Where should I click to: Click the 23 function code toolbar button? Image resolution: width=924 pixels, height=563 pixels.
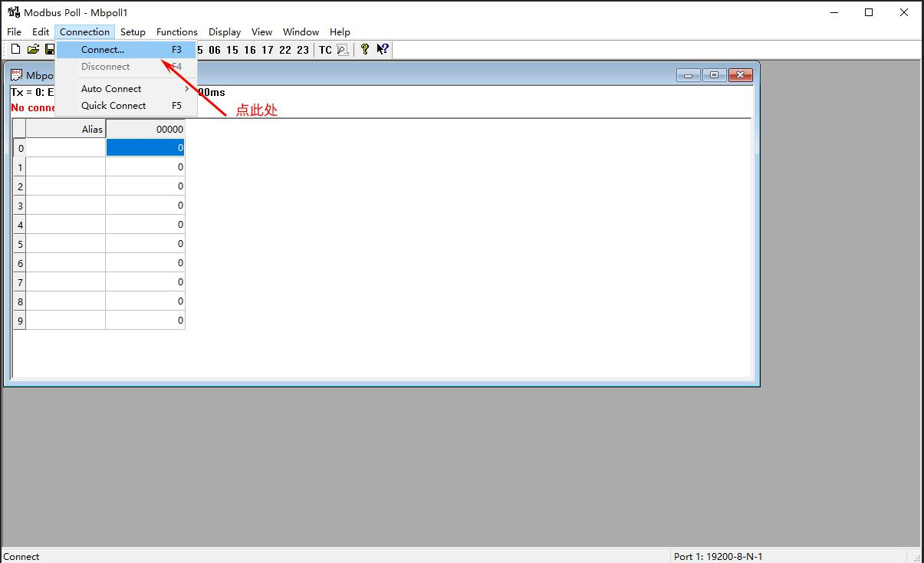click(x=303, y=50)
